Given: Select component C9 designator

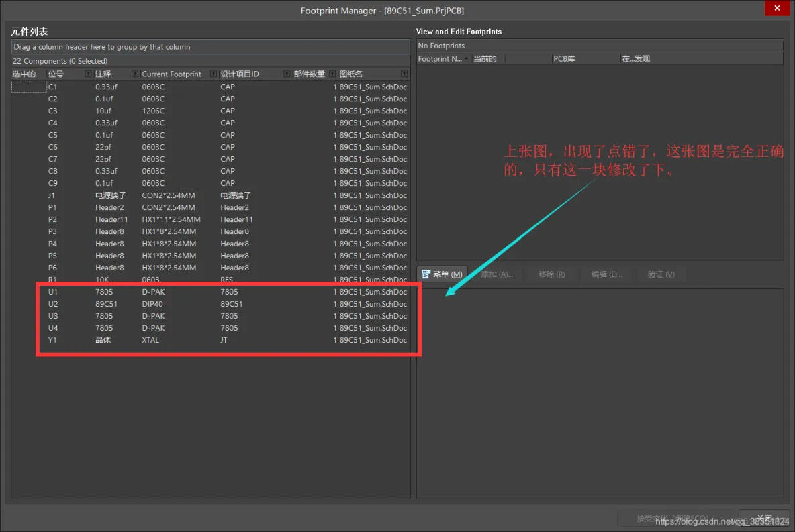Looking at the screenshot, I should click(x=53, y=183).
